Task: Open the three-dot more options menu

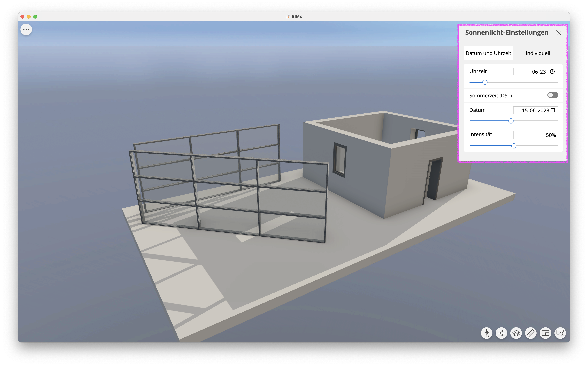Action: coord(26,30)
